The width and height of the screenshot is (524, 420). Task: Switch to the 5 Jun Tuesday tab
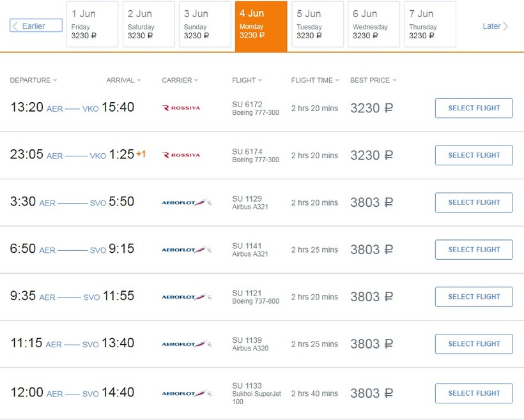pyautogui.click(x=318, y=24)
